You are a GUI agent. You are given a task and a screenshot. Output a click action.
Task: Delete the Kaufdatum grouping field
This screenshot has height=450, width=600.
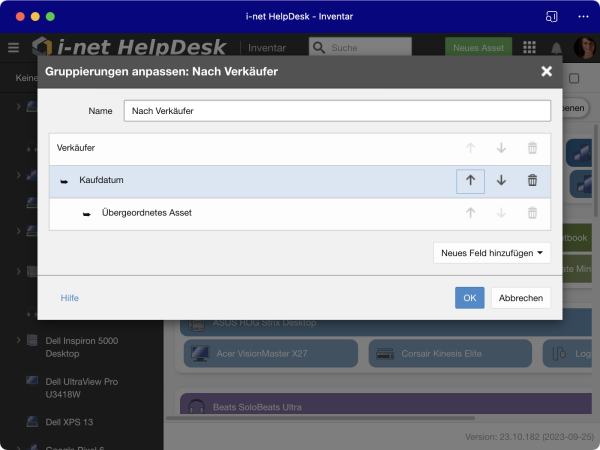tap(532, 181)
